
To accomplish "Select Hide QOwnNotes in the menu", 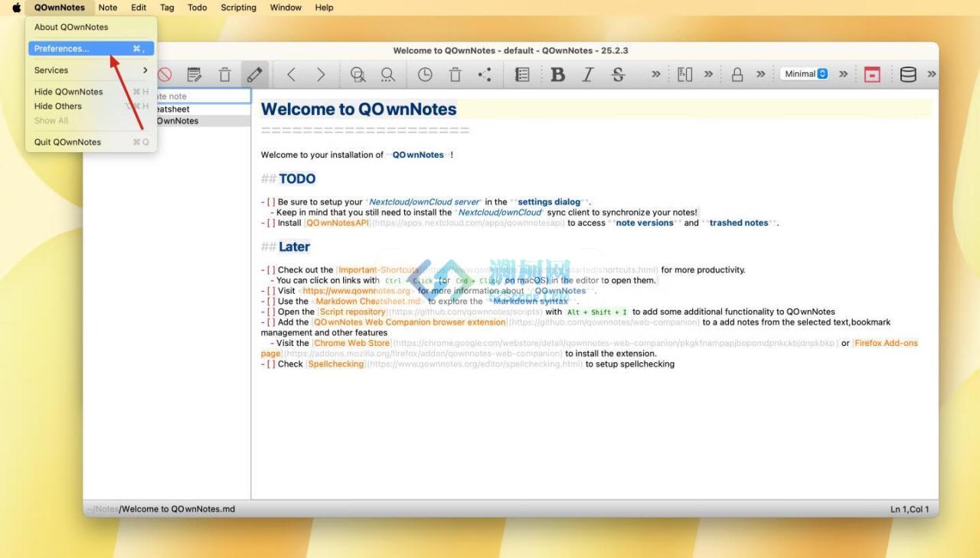I will [x=91, y=92].
